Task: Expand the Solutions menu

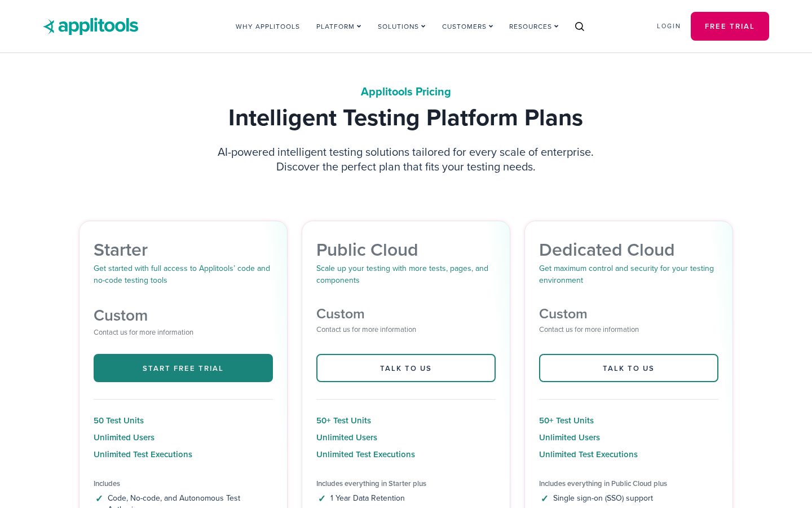Action: click(401, 27)
